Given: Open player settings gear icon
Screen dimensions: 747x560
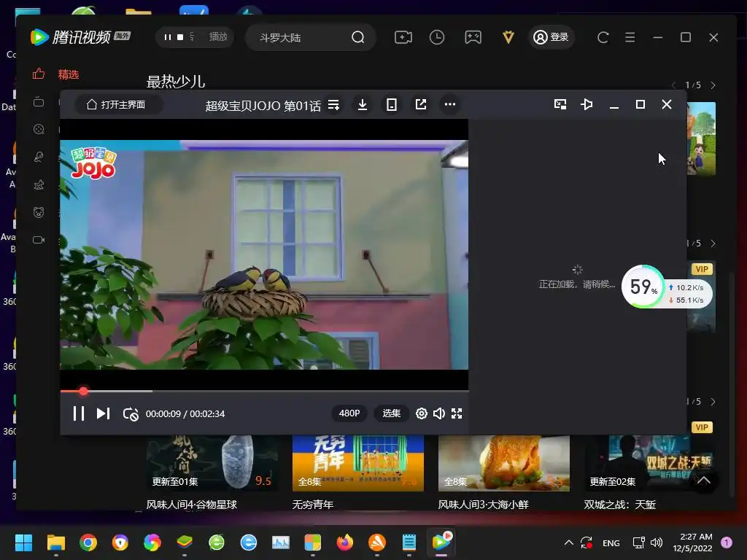Looking at the screenshot, I should [x=421, y=413].
